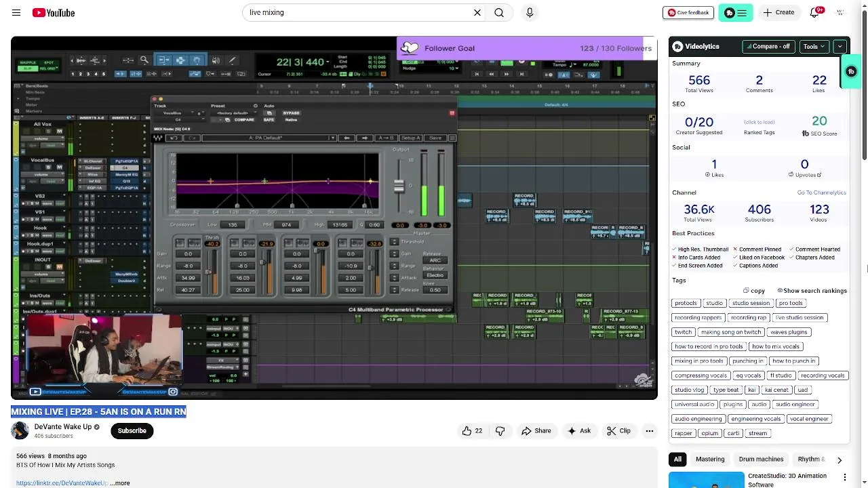Viewport: 868px width, 488px height.
Task: Select the All filter chip
Action: click(x=677, y=460)
